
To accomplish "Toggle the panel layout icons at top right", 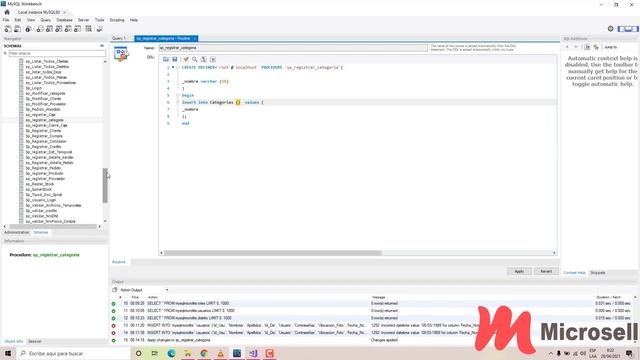I will pyautogui.click(x=628, y=29).
